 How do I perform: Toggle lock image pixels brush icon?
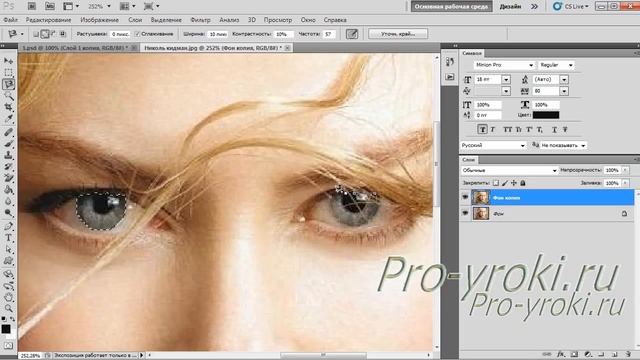(x=504, y=183)
